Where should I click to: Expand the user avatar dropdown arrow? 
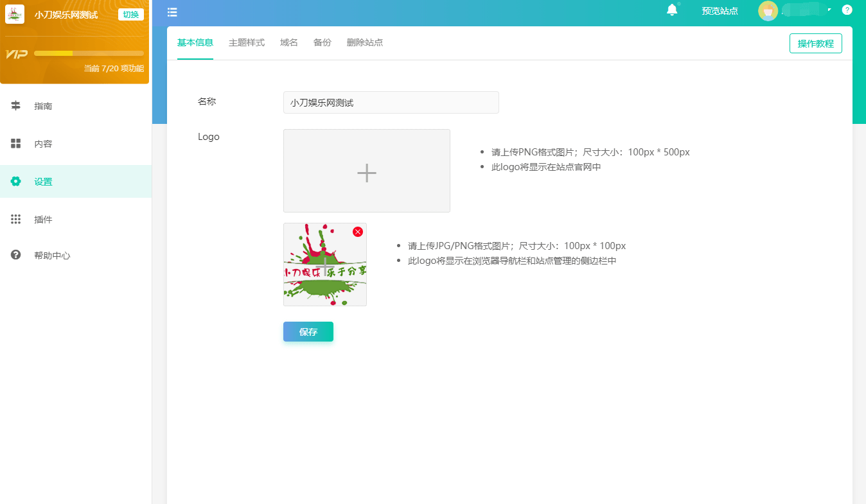829,10
